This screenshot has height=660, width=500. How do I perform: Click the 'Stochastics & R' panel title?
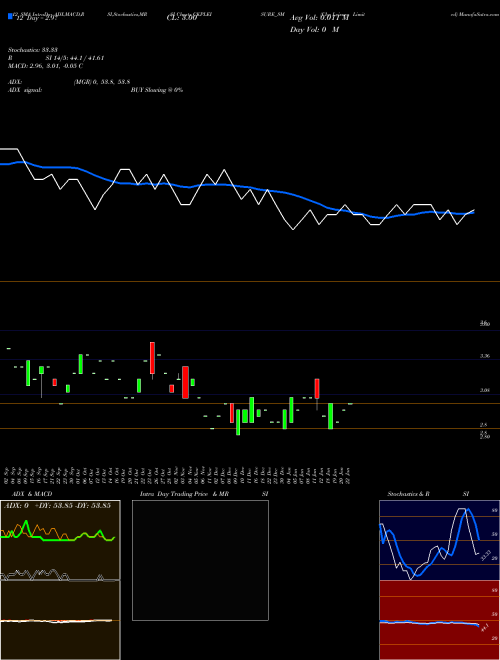coord(409,494)
